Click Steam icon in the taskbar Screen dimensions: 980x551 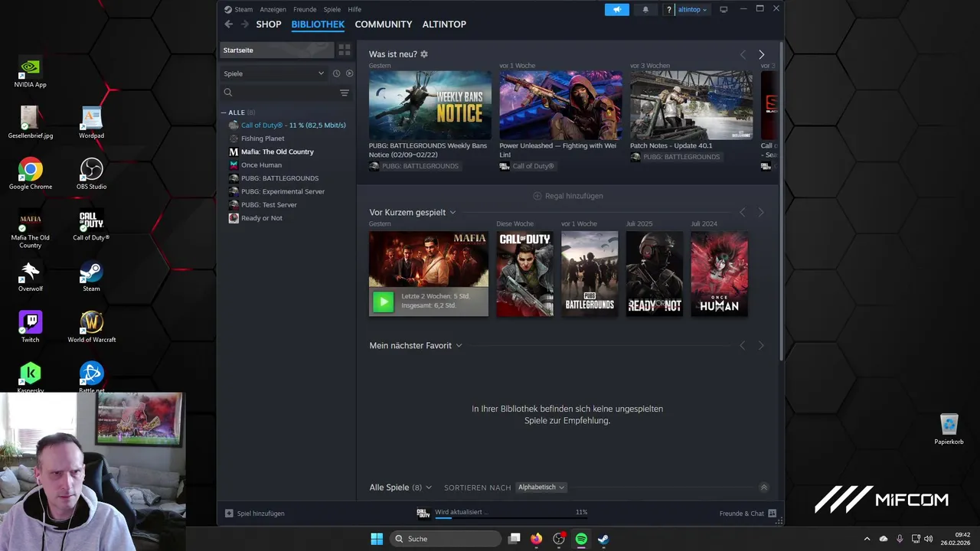click(603, 539)
